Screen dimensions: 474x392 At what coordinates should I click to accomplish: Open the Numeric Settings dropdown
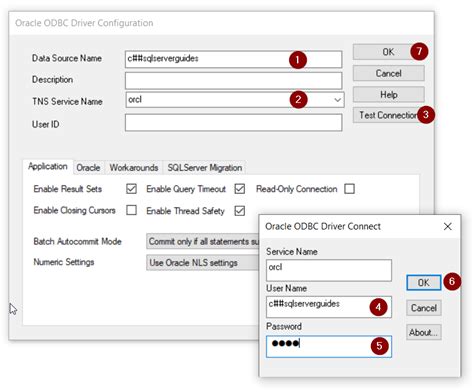point(203,263)
